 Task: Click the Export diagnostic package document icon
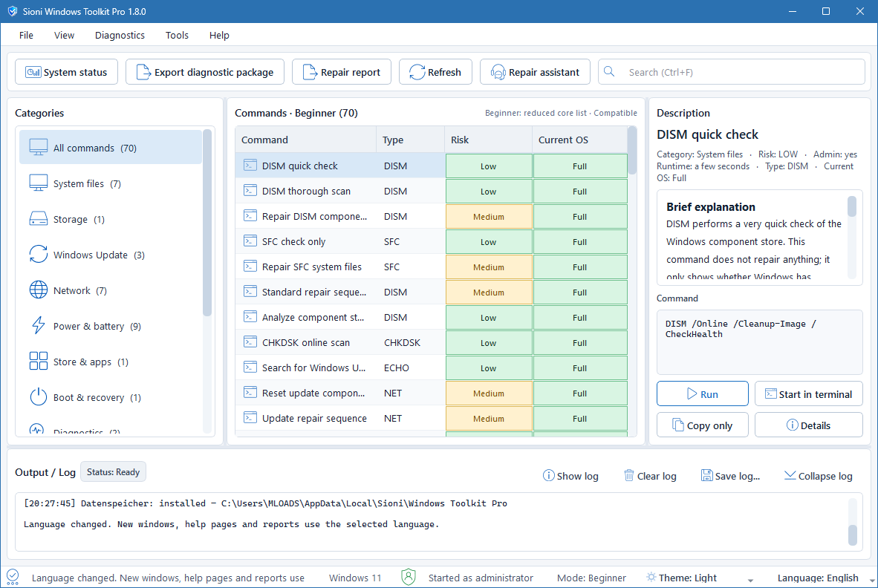click(x=143, y=72)
